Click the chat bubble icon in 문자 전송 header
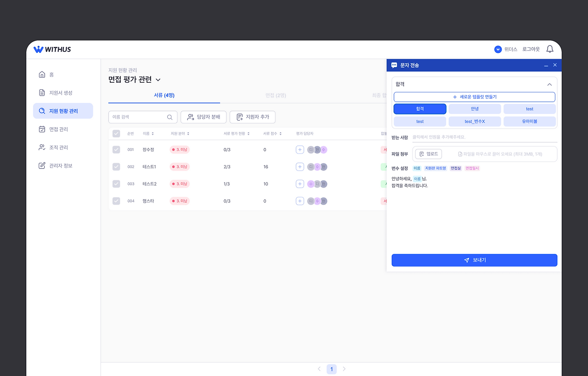This screenshot has width=588, height=376. click(x=394, y=65)
